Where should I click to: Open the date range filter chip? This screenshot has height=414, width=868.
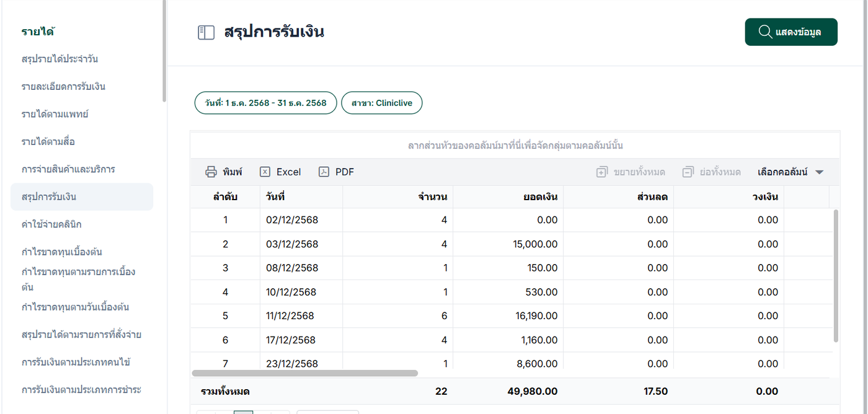coord(265,103)
